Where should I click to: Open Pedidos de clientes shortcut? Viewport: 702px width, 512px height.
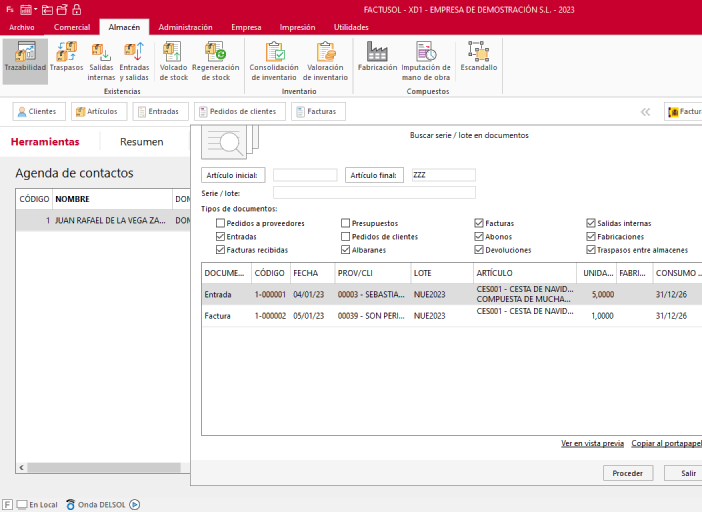coord(240,111)
